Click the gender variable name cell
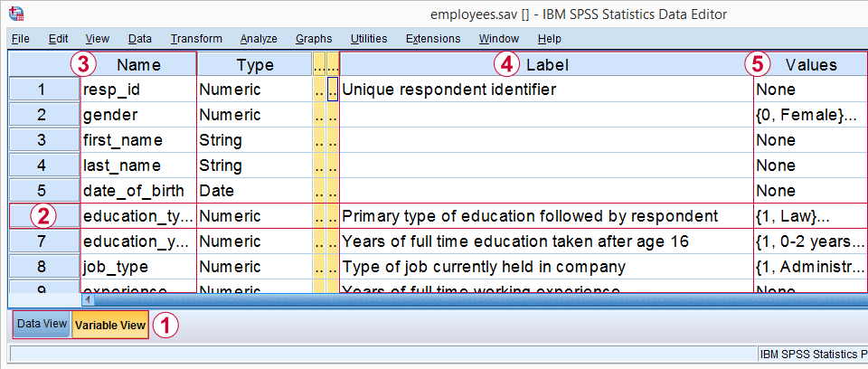This screenshot has height=369, width=868. pyautogui.click(x=137, y=115)
